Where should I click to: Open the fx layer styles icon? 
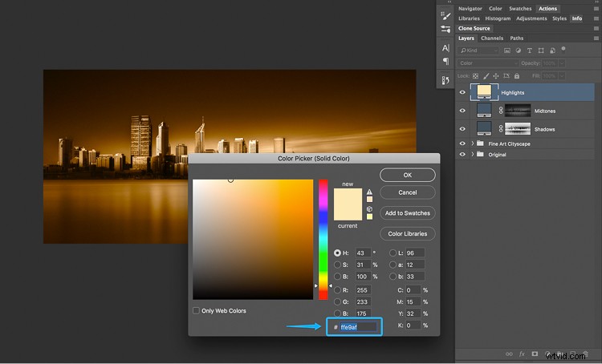(x=521, y=353)
